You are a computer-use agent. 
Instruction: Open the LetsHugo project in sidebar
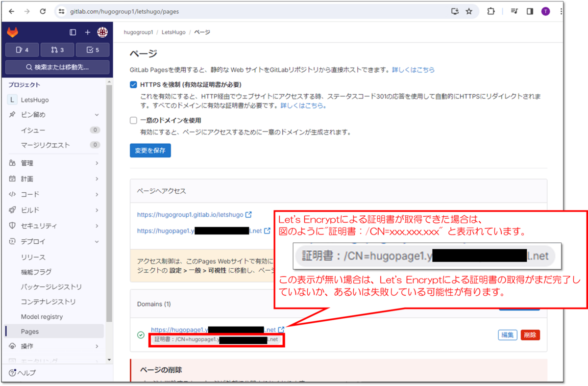[x=54, y=100]
